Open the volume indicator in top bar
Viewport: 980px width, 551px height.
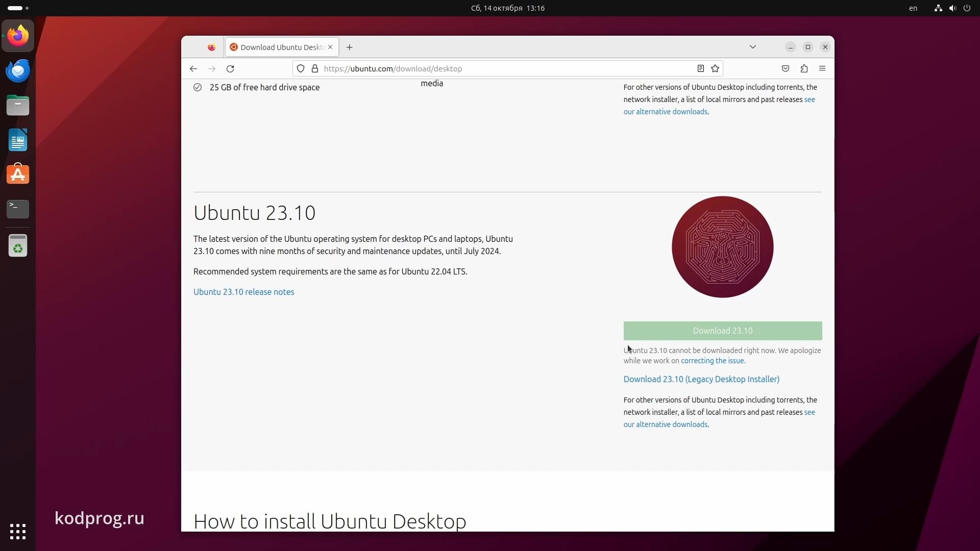click(x=952, y=8)
